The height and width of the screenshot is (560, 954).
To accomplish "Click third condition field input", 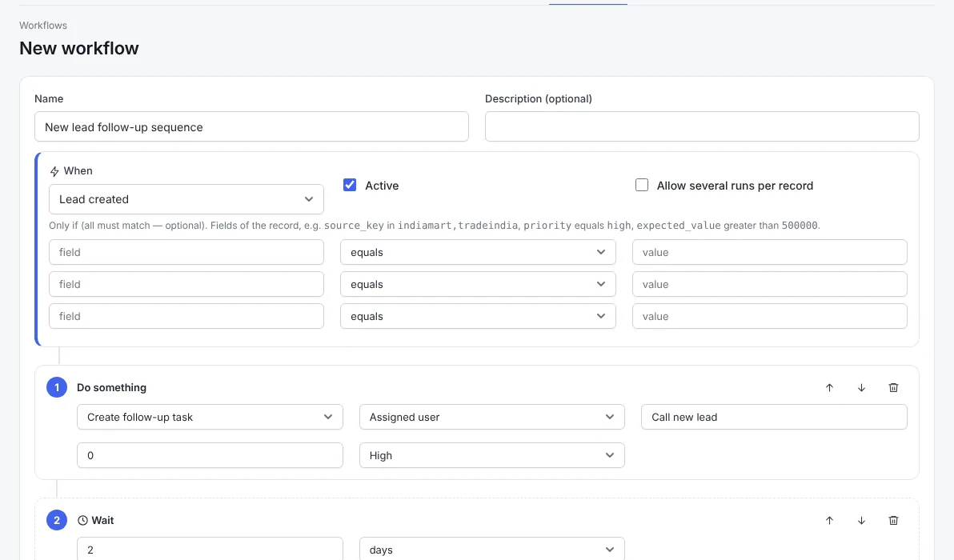I will 186,316.
